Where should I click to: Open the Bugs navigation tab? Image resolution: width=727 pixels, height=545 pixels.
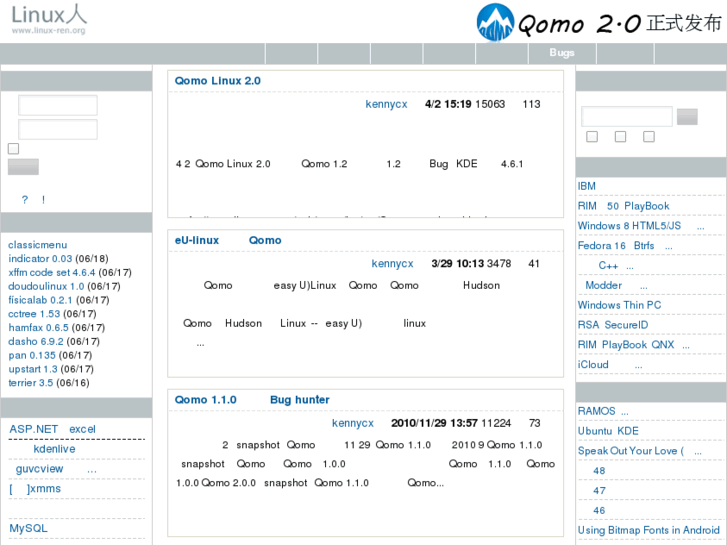(x=562, y=53)
